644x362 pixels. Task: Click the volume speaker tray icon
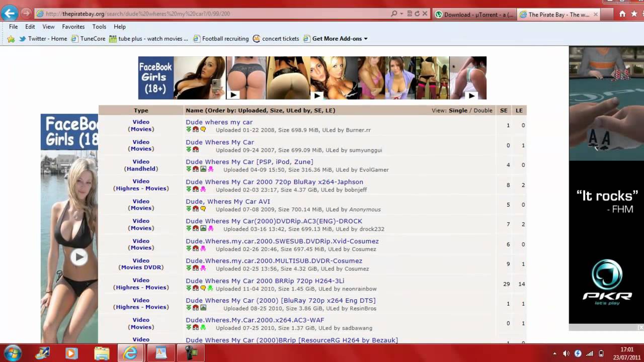[x=566, y=353]
